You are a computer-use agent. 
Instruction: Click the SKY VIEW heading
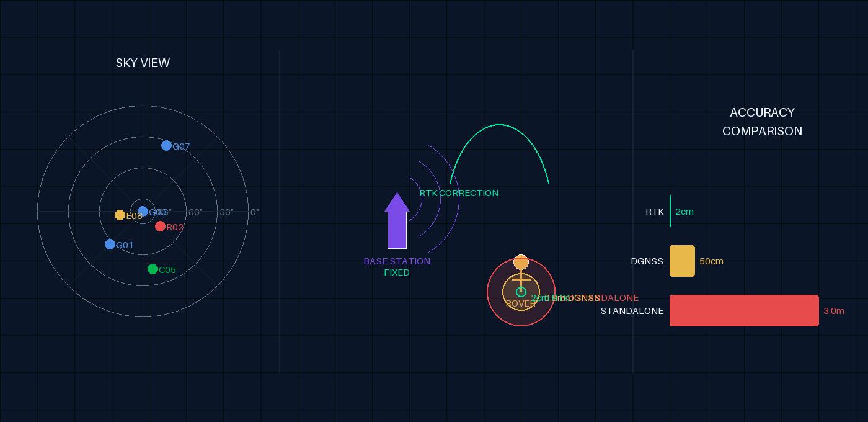143,63
